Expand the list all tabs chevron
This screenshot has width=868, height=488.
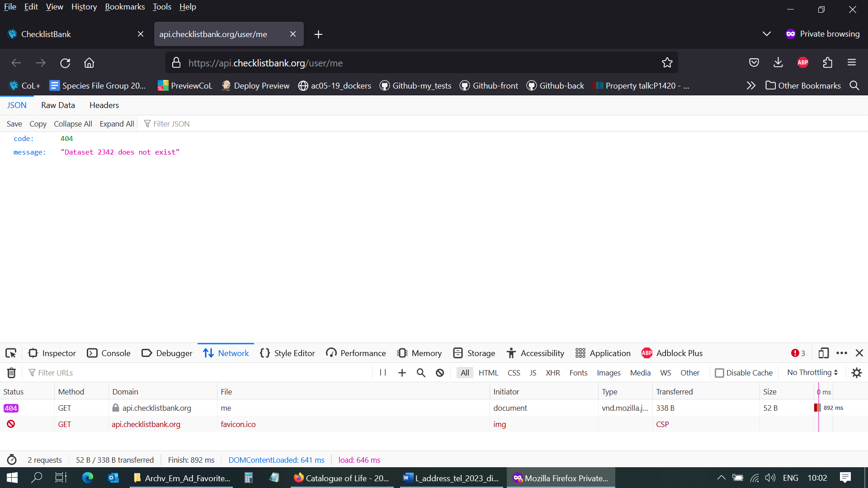click(x=766, y=34)
